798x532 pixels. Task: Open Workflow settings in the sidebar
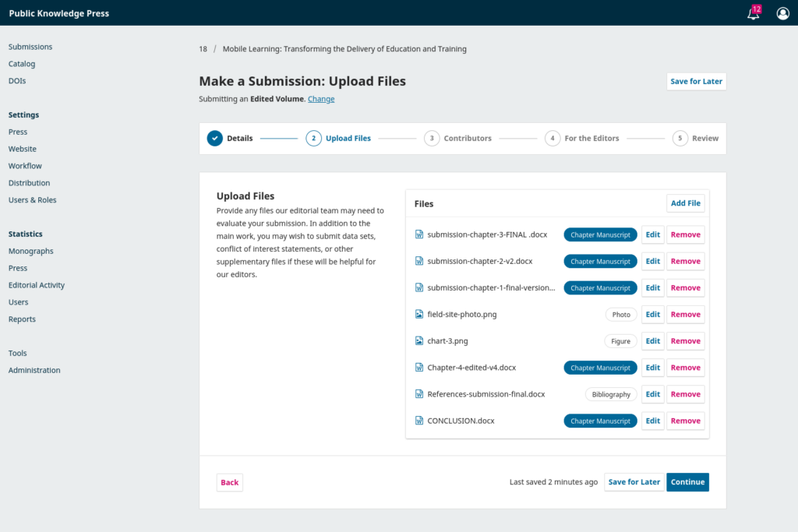[x=25, y=165]
